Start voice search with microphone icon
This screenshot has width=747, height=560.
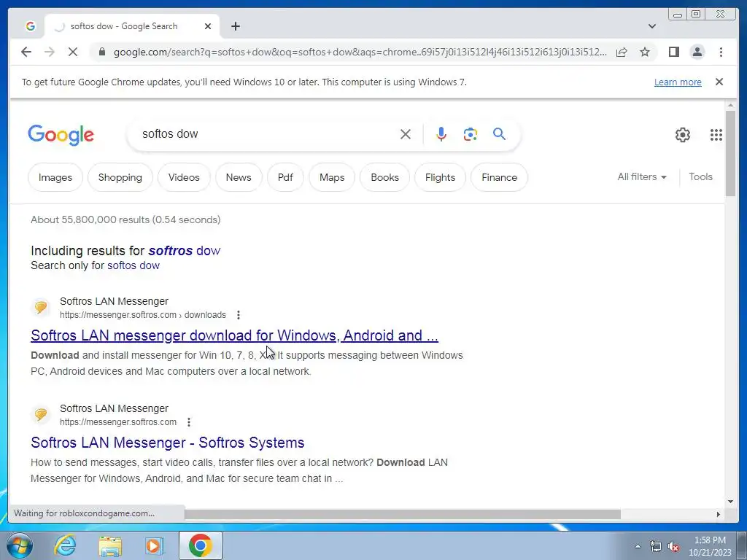click(441, 134)
